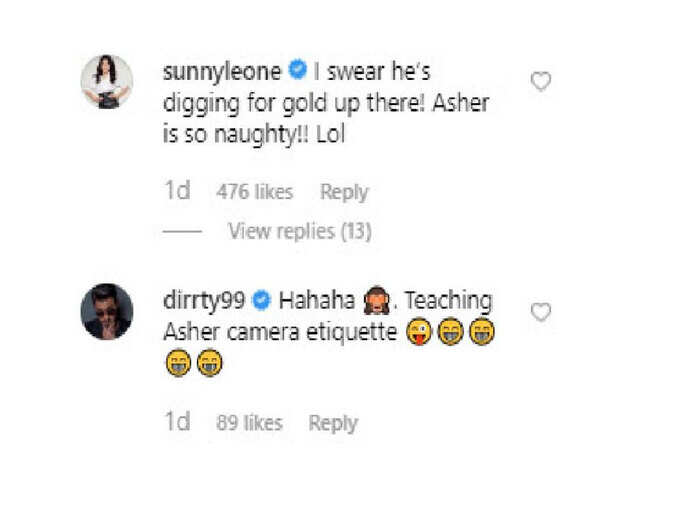
Task: Click the verified badge next to dirrty99
Action: point(262,300)
